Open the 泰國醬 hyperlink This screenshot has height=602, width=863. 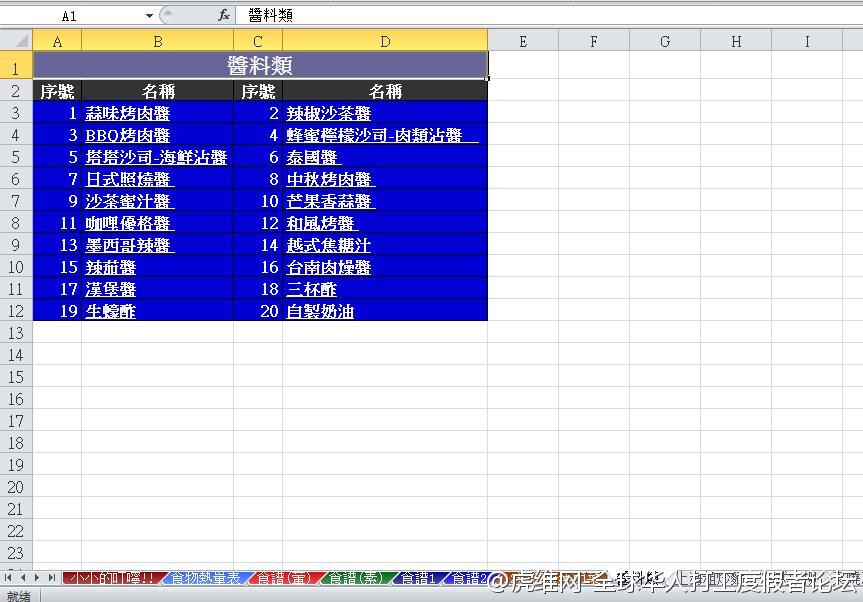coord(312,157)
